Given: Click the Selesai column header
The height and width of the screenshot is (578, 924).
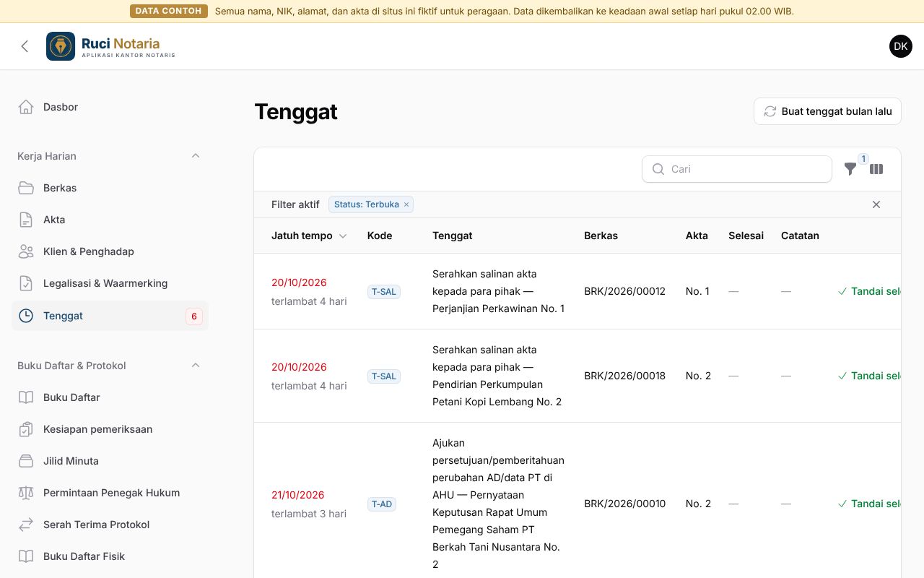Looking at the screenshot, I should pos(746,236).
